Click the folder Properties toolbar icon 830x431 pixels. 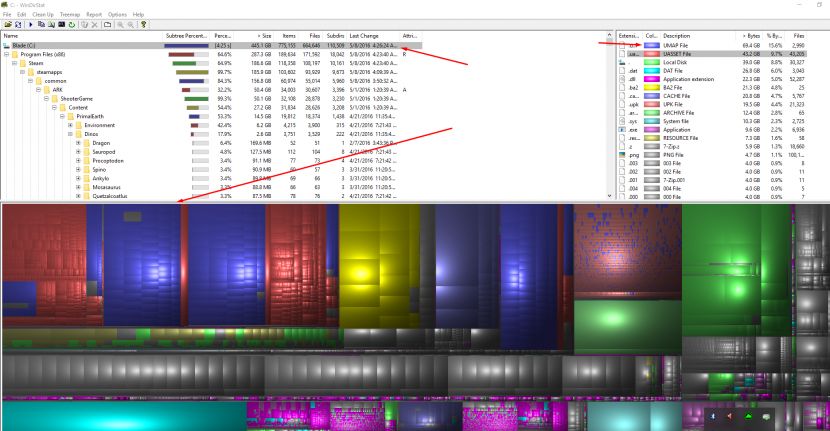coord(107,24)
